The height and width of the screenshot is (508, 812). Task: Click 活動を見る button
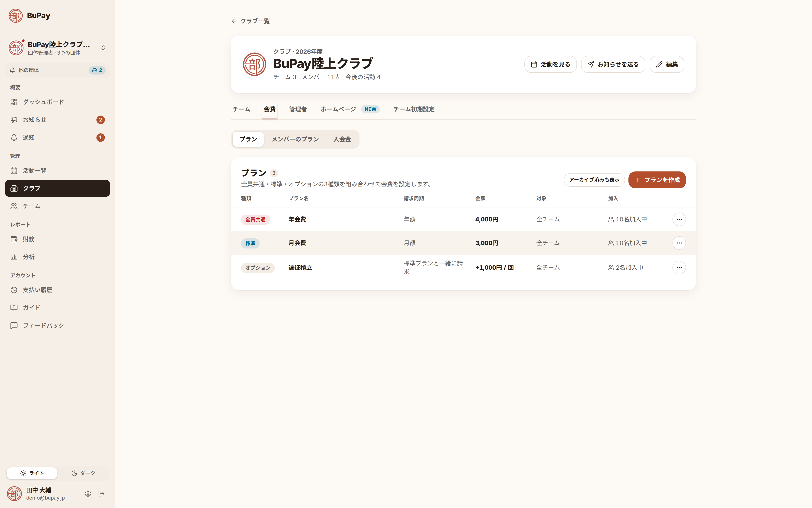pyautogui.click(x=550, y=64)
